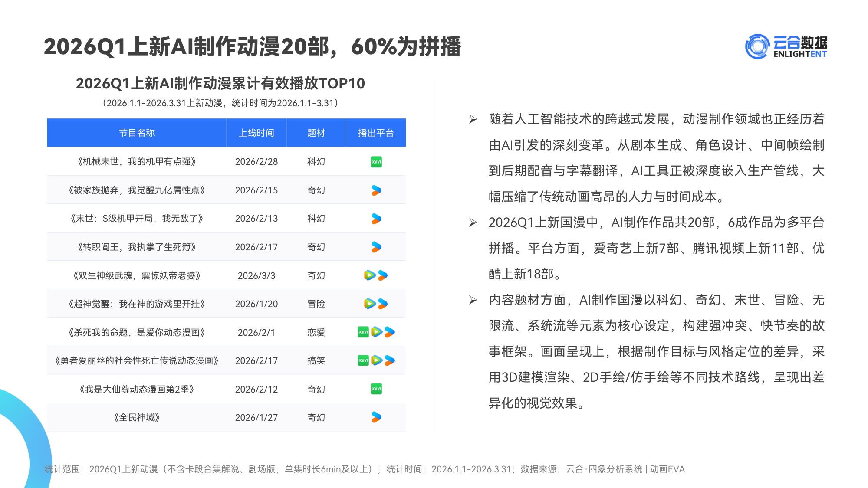Click Tencent Video icon in 杀死我的命题 row
This screenshot has width=868, height=488.
377,332
